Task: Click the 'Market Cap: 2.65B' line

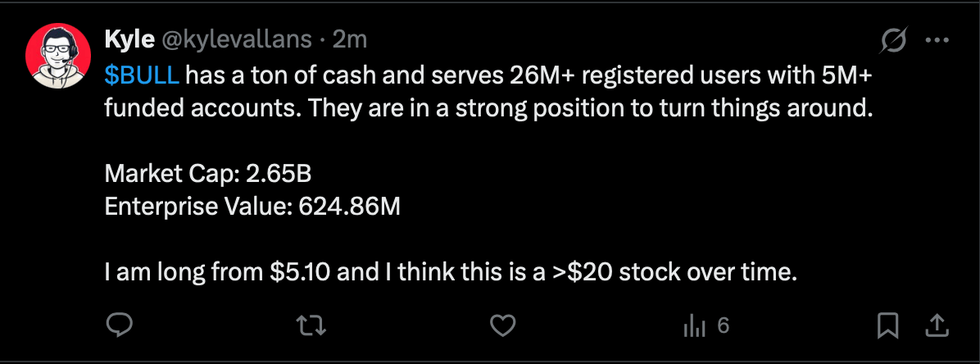Action: (208, 174)
